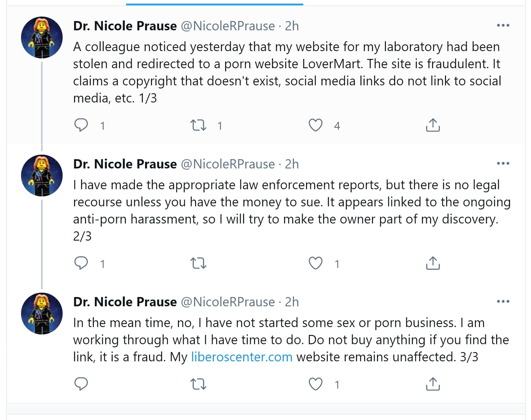
Task: Like the tweet marked 2/3
Action: point(315,263)
